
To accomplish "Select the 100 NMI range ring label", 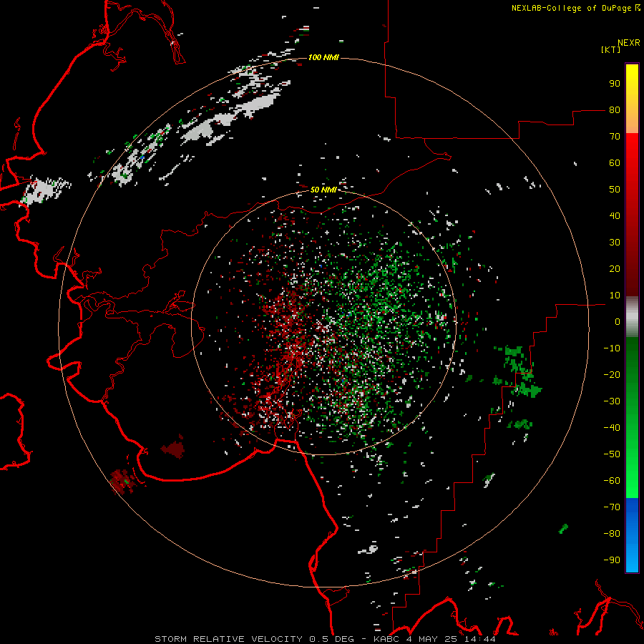I will (323, 57).
